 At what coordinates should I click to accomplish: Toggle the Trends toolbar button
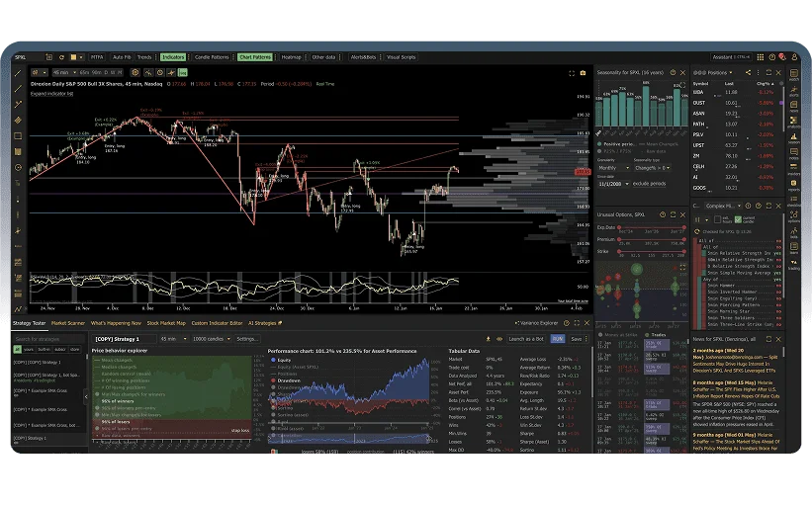point(144,57)
